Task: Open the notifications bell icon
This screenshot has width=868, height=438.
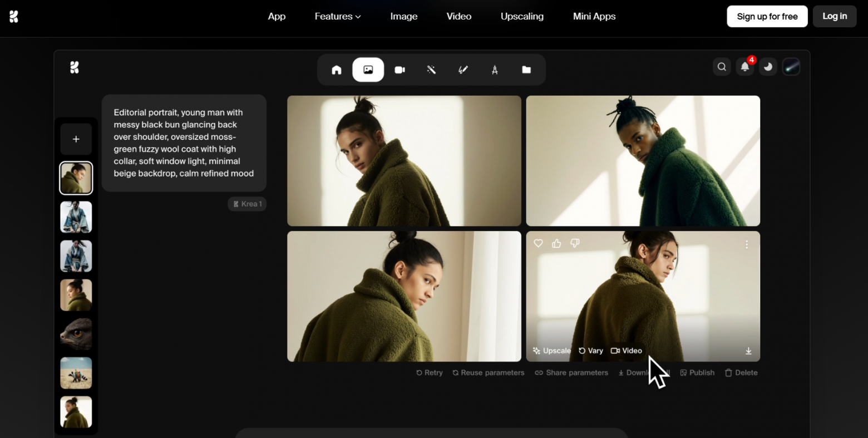Action: tap(744, 67)
